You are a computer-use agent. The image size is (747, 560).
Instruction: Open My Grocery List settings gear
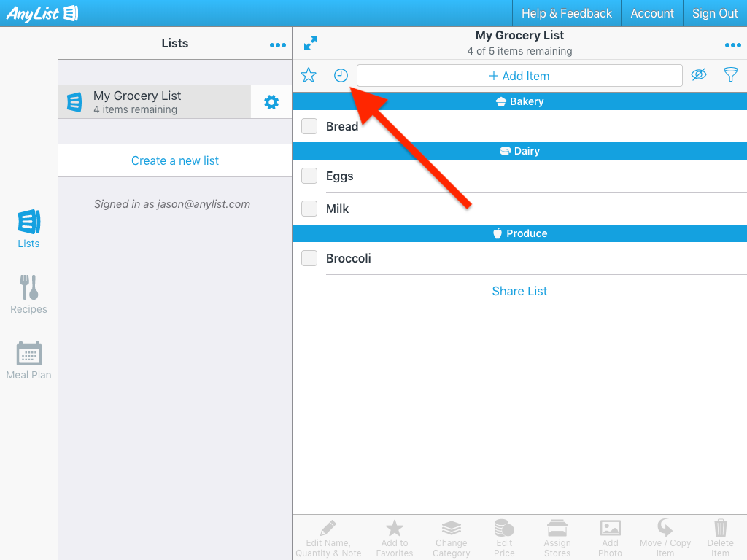271,102
